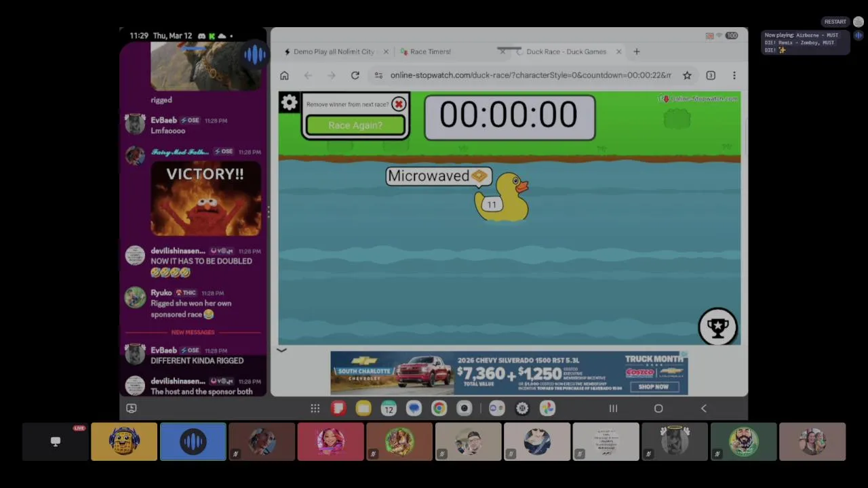Screen dimensions: 868x488
Task: Open the colorful Photos app in taskbar
Action: (547, 408)
